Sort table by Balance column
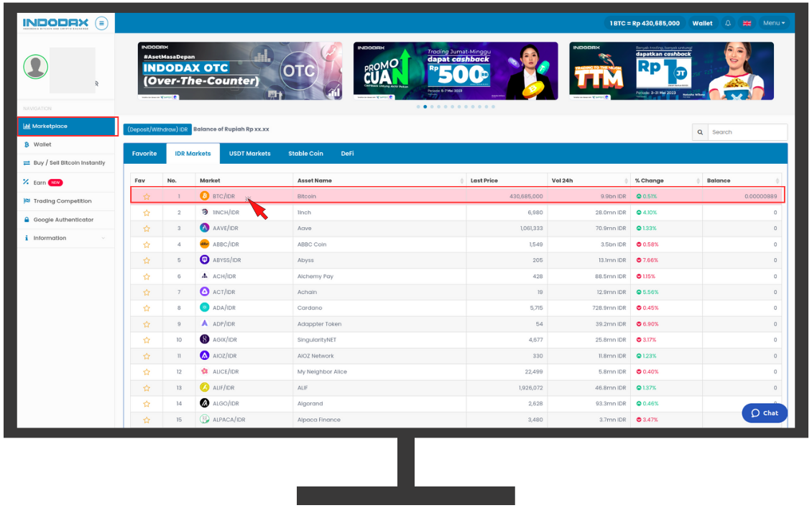Screen dimensions: 812x508 click(742, 180)
